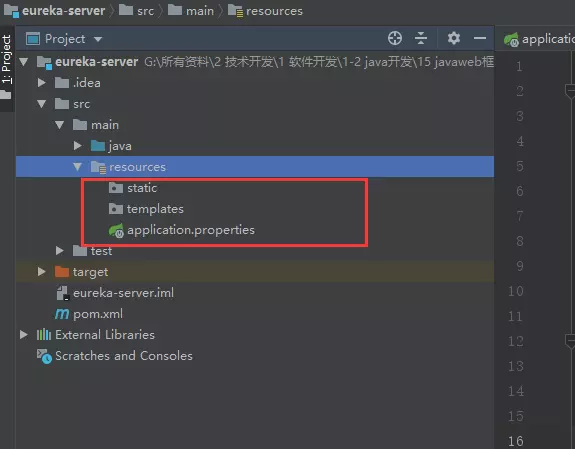Image resolution: width=575 pixels, height=449 pixels.
Task: Select 'eureka-server.iml' file name
Action: (x=123, y=293)
